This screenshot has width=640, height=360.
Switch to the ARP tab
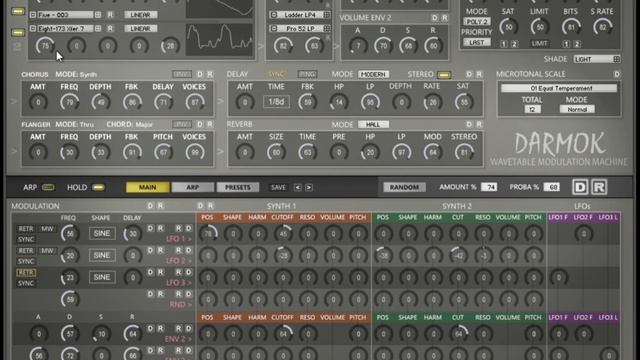point(192,187)
